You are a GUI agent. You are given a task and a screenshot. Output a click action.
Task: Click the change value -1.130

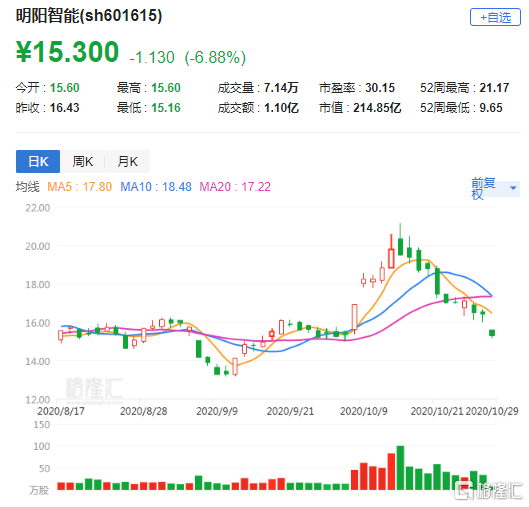tap(152, 57)
